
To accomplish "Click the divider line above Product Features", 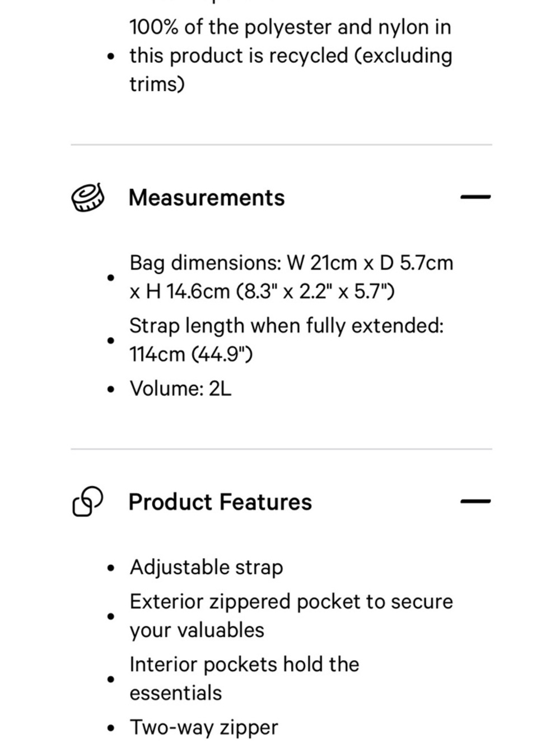I will click(x=281, y=449).
